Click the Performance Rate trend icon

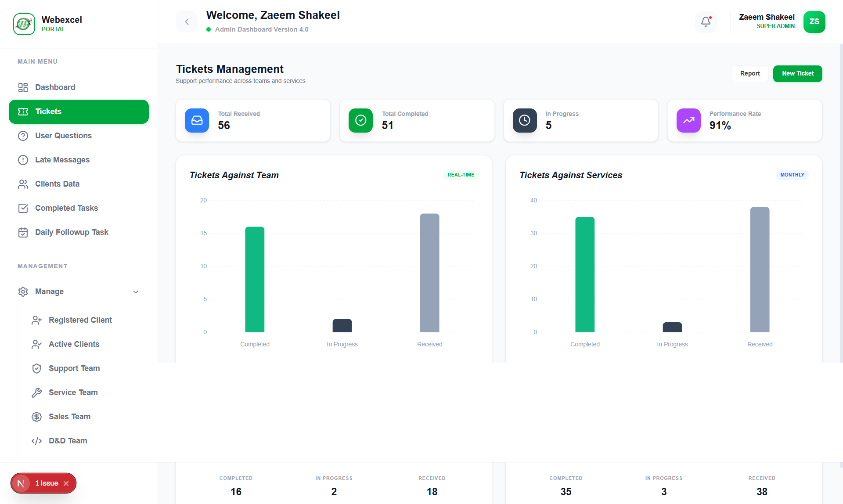(x=688, y=120)
